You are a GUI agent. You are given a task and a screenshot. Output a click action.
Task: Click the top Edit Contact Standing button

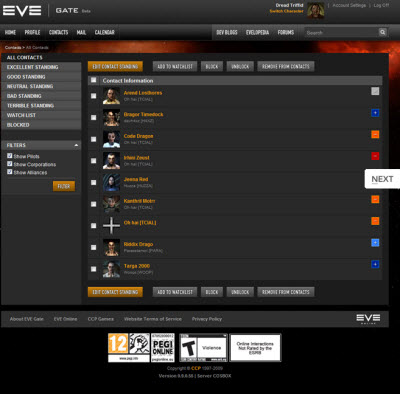(x=115, y=66)
